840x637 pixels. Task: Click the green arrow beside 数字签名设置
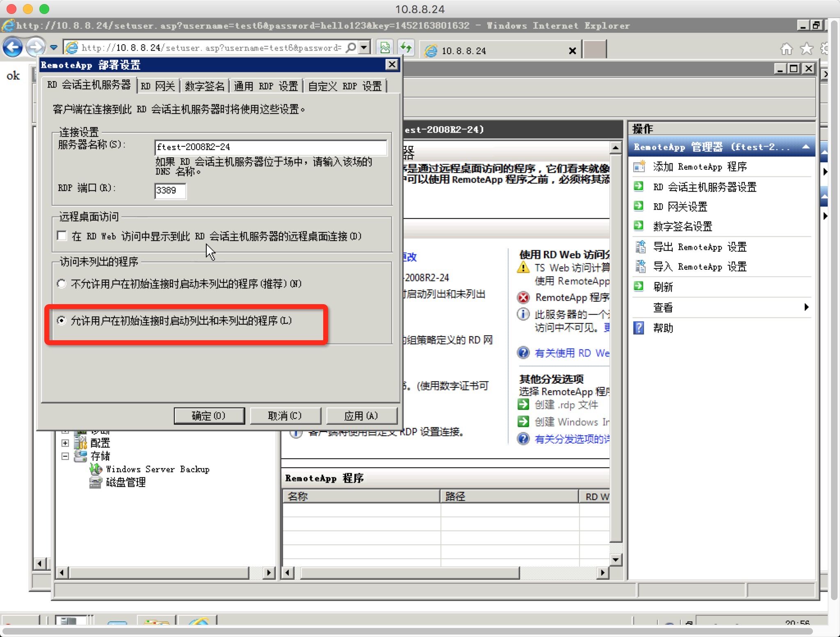[x=639, y=226]
